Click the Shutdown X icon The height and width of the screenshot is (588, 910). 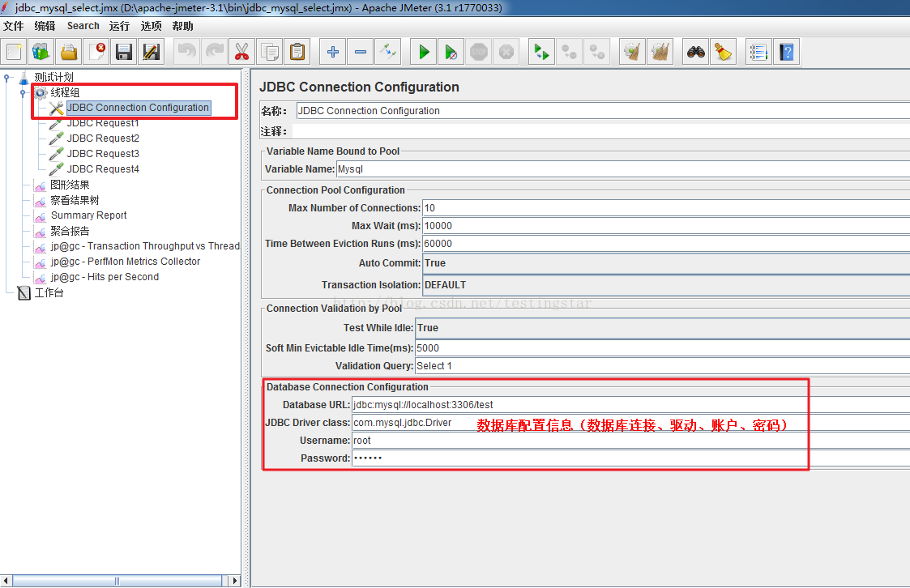[506, 52]
